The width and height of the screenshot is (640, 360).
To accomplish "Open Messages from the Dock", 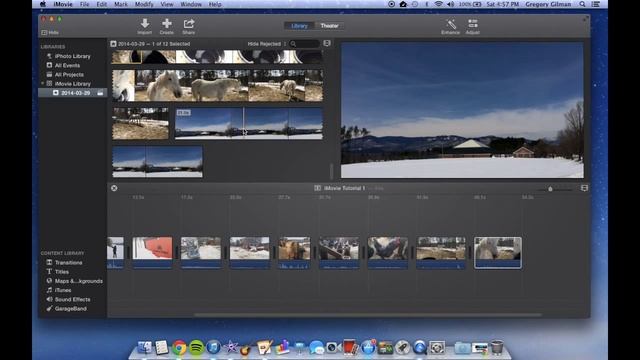I will (316, 347).
